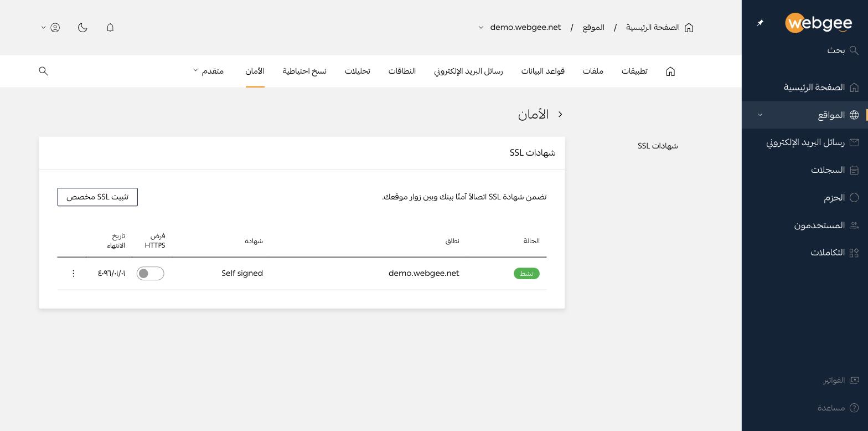Screen dimensions: 868x431
Task: Open row actions menu for demo.webgee.net
Action: pyautogui.click(x=73, y=274)
